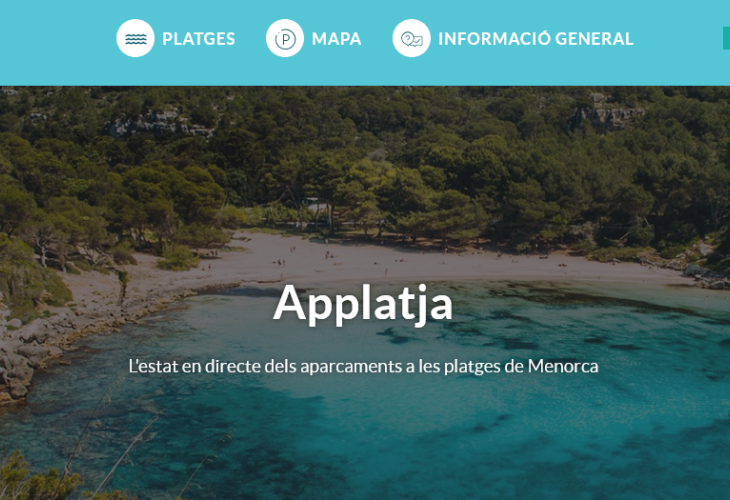Image resolution: width=730 pixels, height=500 pixels.
Task: Select the Mapa parking icon
Action: [285, 38]
